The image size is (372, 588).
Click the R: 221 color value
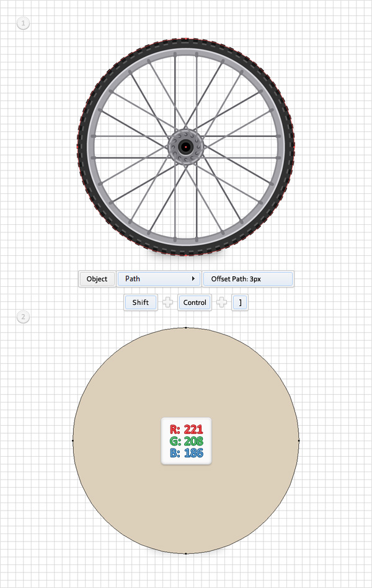pyautogui.click(x=186, y=429)
